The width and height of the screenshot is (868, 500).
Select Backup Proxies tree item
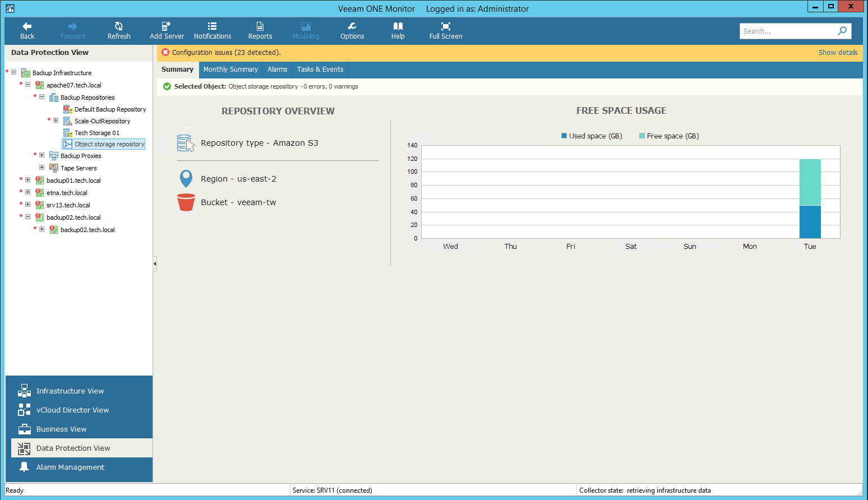(x=81, y=156)
